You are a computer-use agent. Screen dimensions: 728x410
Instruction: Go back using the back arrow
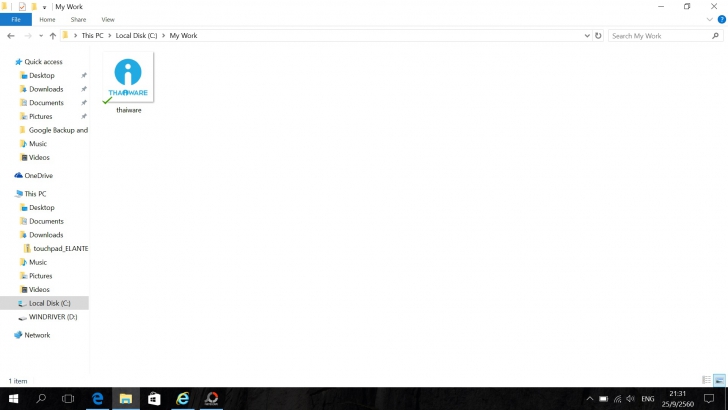pos(11,36)
